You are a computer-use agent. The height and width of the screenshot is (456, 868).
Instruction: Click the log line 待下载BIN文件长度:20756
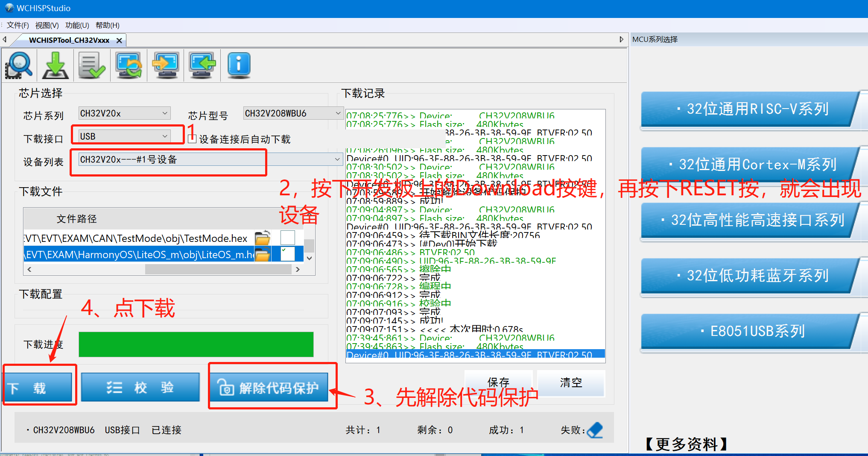pyautogui.click(x=443, y=235)
